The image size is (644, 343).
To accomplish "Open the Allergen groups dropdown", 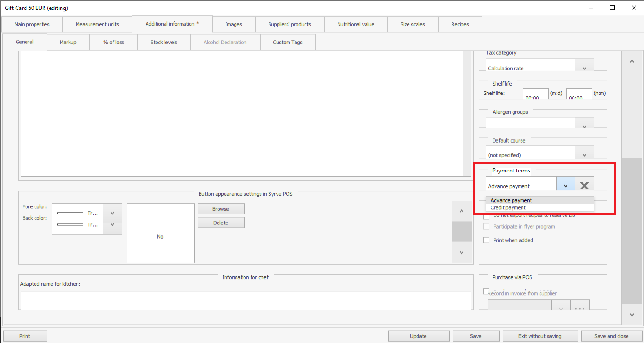I will (584, 125).
